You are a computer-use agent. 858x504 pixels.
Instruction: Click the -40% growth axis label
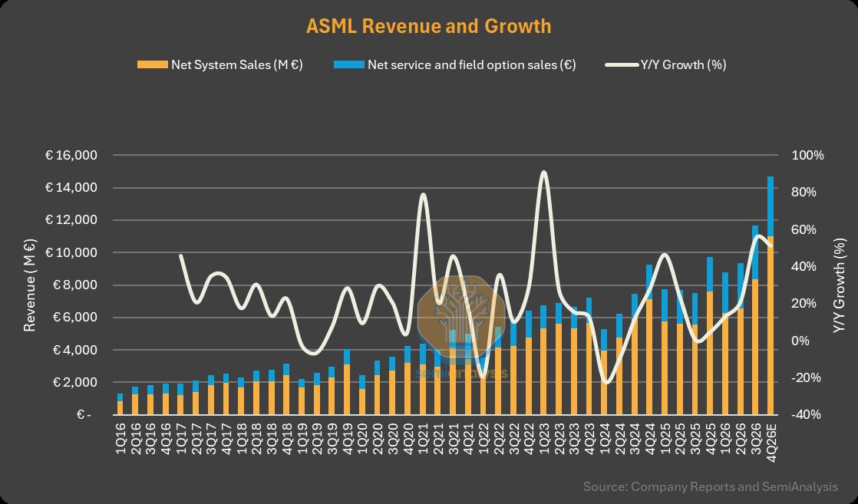pyautogui.click(x=806, y=415)
